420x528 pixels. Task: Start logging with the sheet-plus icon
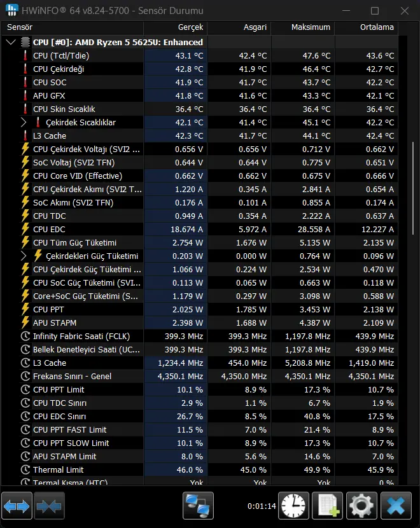coord(328,506)
